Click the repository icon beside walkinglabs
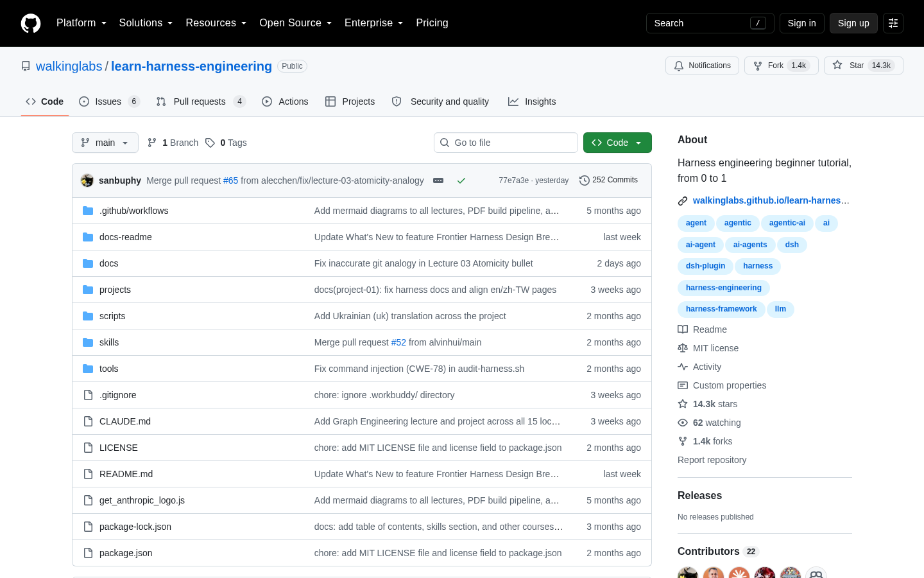Viewport: 924px width, 578px height. click(x=26, y=66)
